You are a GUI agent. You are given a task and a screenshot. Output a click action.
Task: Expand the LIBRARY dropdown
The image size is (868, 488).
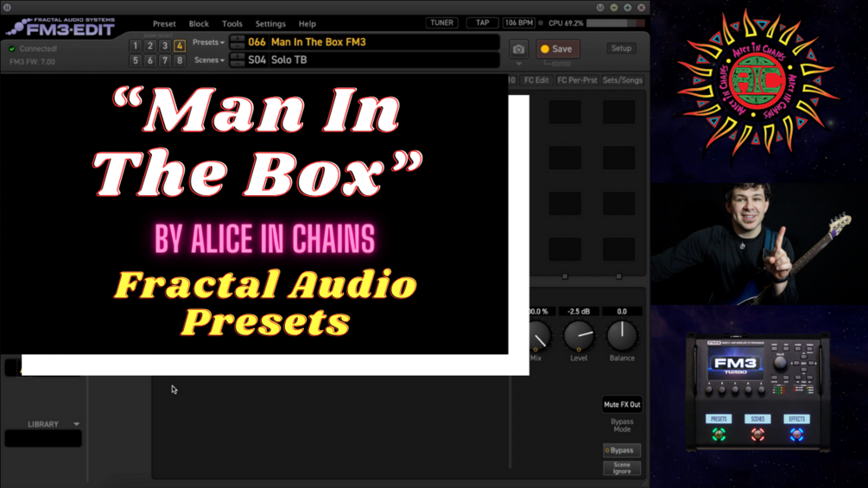click(76, 424)
